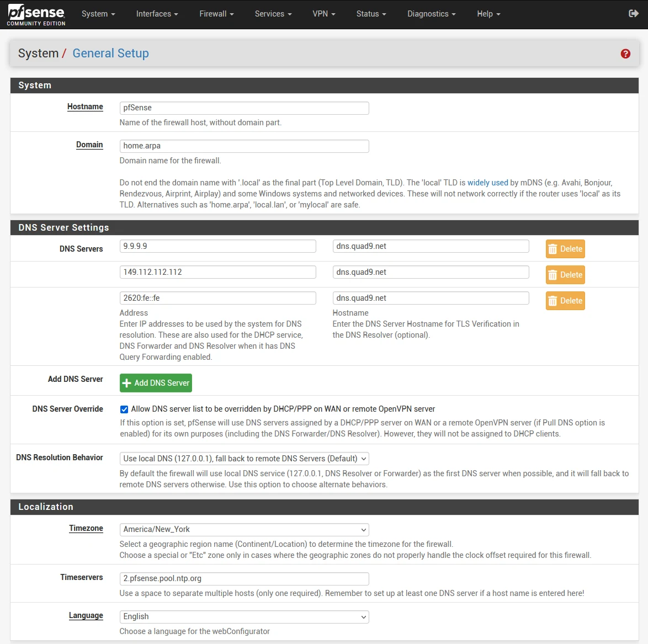Open the Firewall menu

click(216, 14)
